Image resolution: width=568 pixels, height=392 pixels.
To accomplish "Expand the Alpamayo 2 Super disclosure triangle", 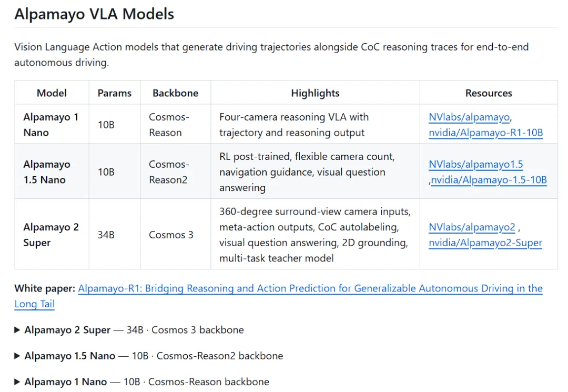I will tap(17, 330).
